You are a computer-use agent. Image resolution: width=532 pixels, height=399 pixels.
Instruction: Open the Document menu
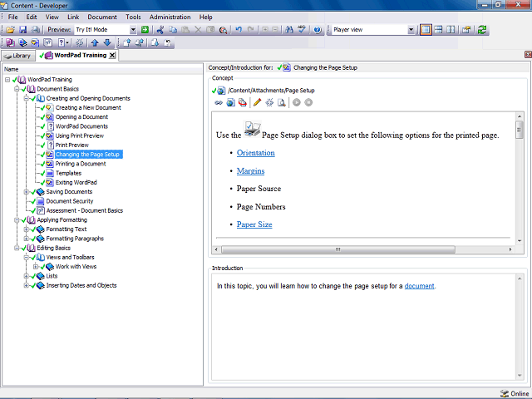102,17
